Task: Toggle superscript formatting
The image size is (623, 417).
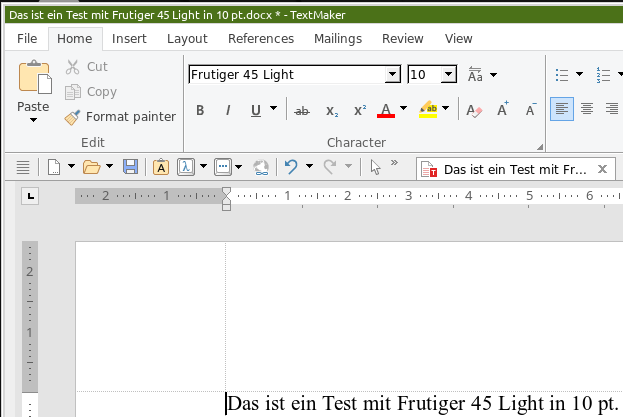Action: click(x=360, y=111)
